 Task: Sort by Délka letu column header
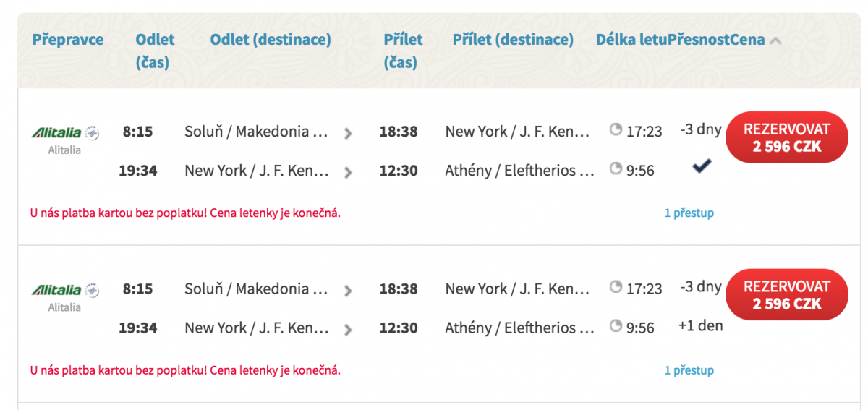tap(631, 40)
